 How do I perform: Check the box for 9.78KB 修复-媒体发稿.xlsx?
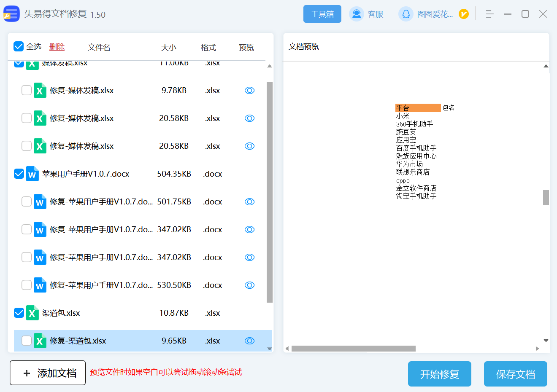(x=26, y=90)
